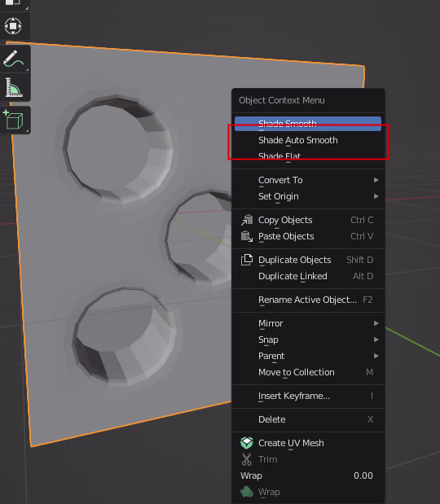Click the top-left circular hole on mesh
The image size is (440, 504).
118,148
